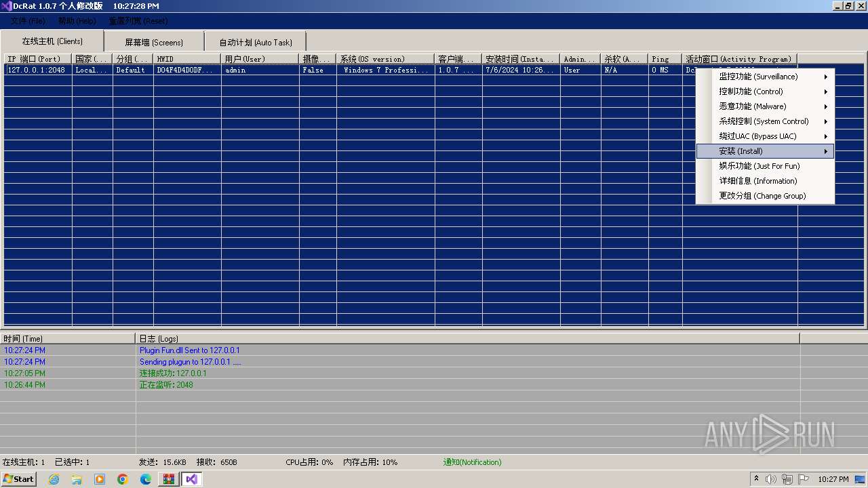This screenshot has height=488, width=868.
Task: Launch Windows Media Player from taskbar
Action: pos(100,479)
